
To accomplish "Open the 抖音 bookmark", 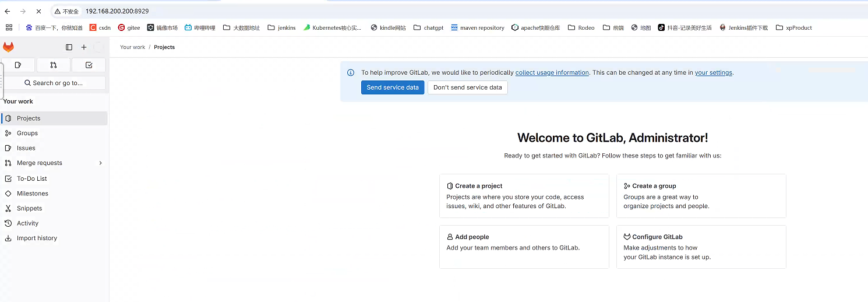I will 685,27.
